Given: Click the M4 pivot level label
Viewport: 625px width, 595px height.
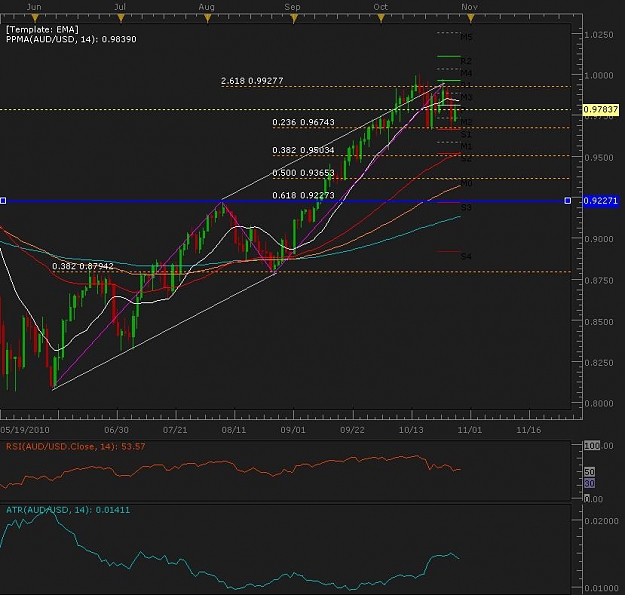Looking at the screenshot, I should 466,73.
